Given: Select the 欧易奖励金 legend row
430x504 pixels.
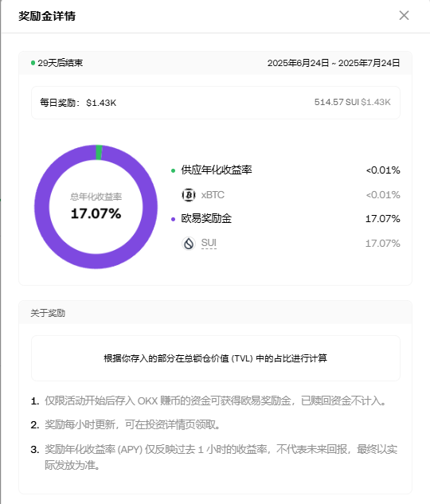Looking at the screenshot, I should point(285,219).
